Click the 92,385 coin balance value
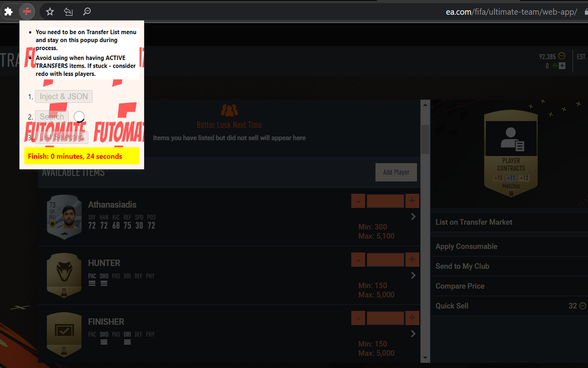This screenshot has width=588, height=368. pyautogui.click(x=548, y=57)
